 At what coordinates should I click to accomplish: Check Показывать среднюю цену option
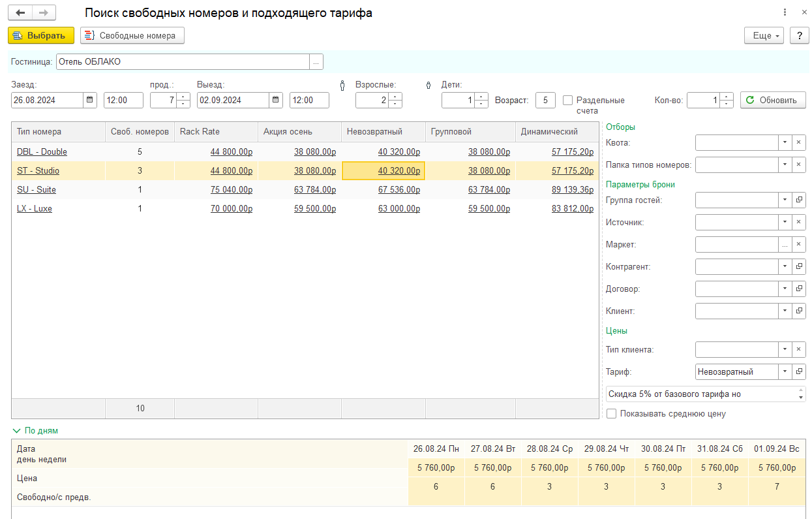[x=611, y=413]
